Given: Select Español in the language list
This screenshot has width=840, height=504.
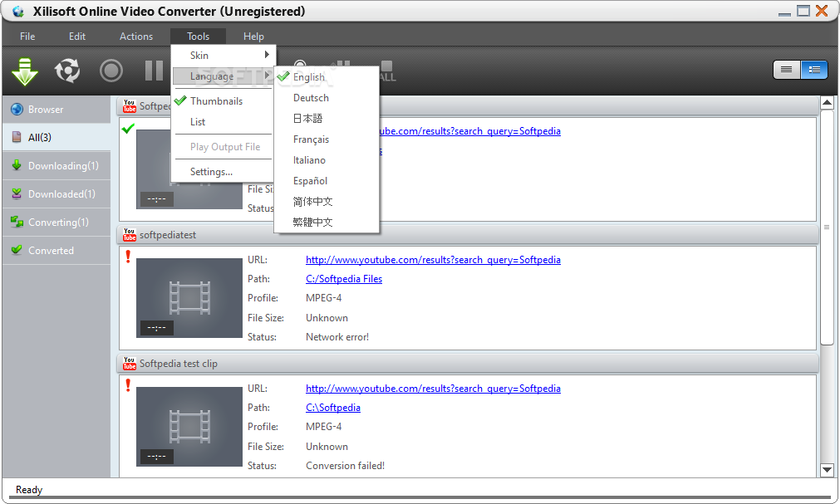Looking at the screenshot, I should [x=327, y=181].
